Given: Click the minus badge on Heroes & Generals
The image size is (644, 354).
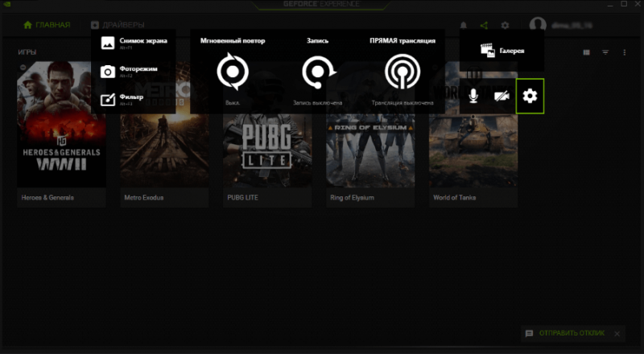Looking at the screenshot, I should click(23, 67).
